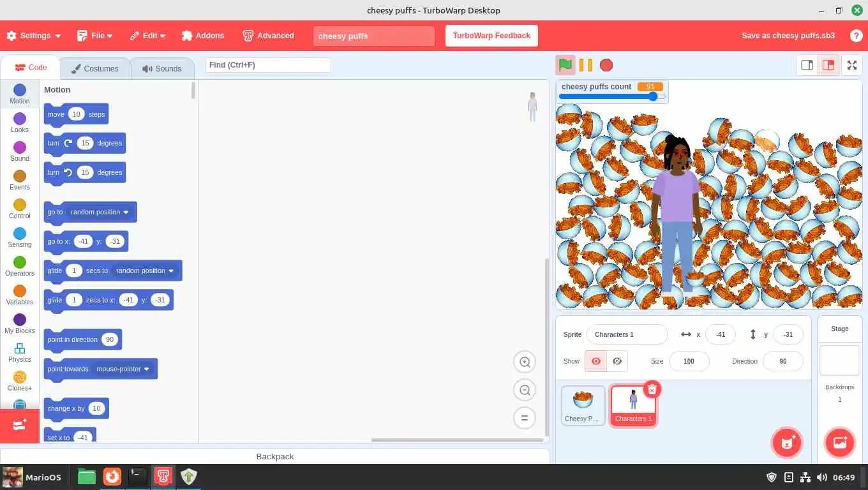The image size is (868, 490).
Task: Edit the sprite y position field
Action: (788, 334)
